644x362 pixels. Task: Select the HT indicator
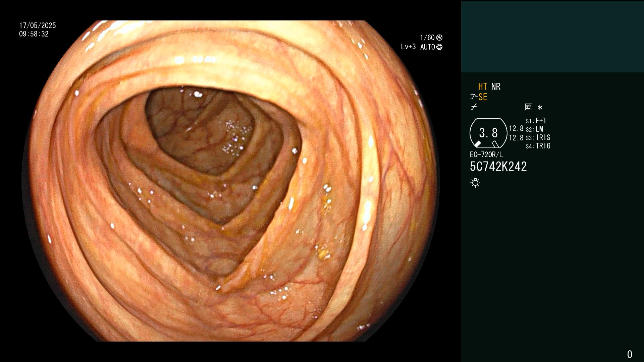click(483, 87)
